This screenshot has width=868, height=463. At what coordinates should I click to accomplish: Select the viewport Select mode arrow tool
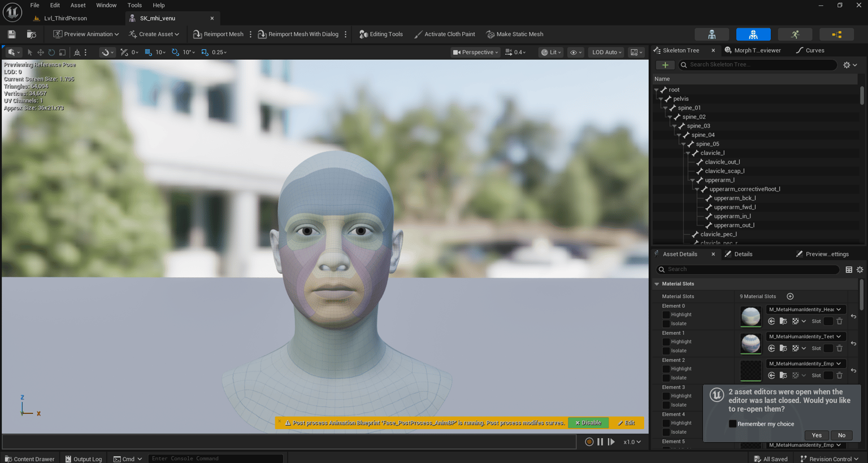30,53
